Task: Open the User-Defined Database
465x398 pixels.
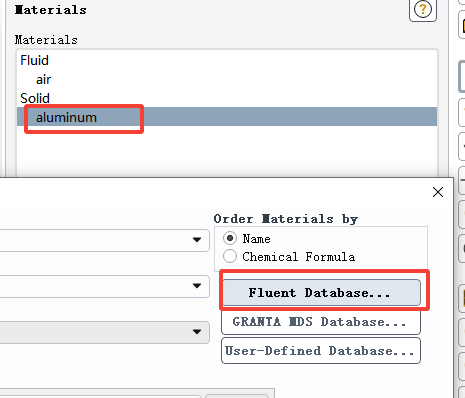Action: tap(321, 351)
